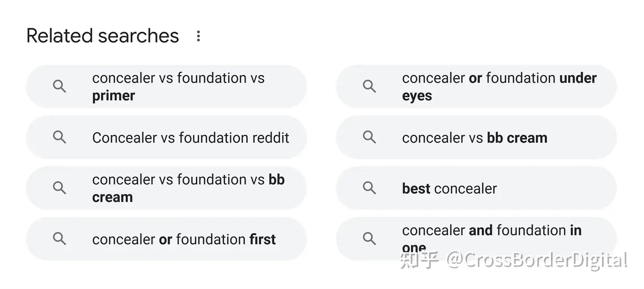Image resolution: width=644 pixels, height=289 pixels.
Task: Choose 'concealer or foundation first' suggestion text
Action: click(x=184, y=239)
